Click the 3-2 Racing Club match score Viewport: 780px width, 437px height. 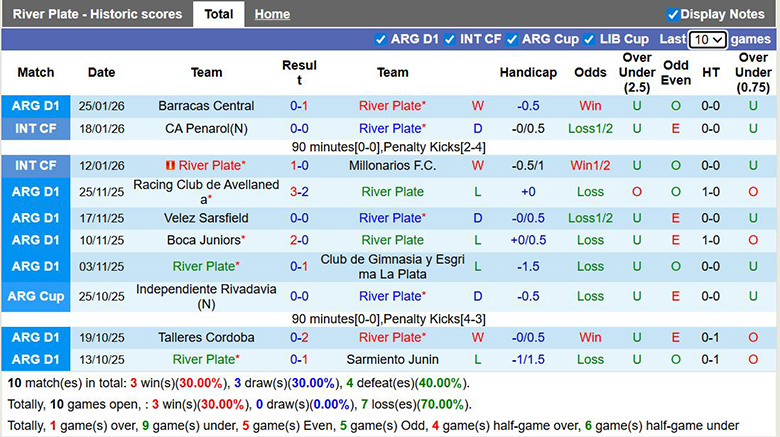(299, 192)
